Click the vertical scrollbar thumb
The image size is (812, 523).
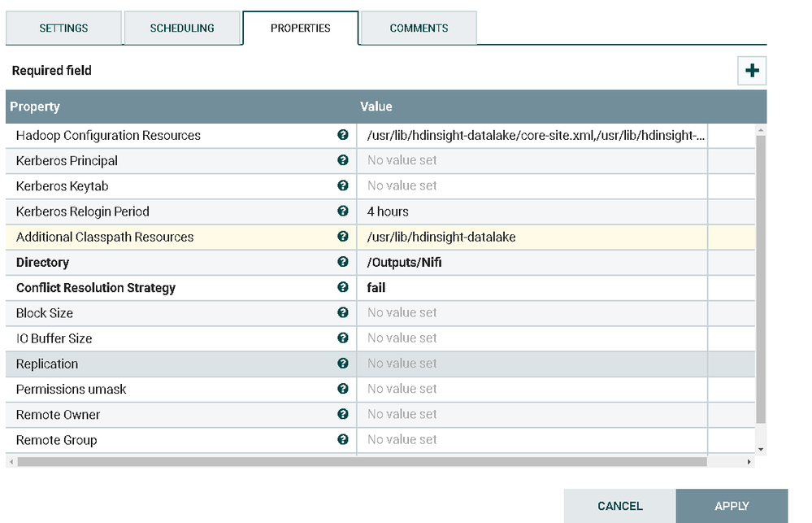click(761, 279)
